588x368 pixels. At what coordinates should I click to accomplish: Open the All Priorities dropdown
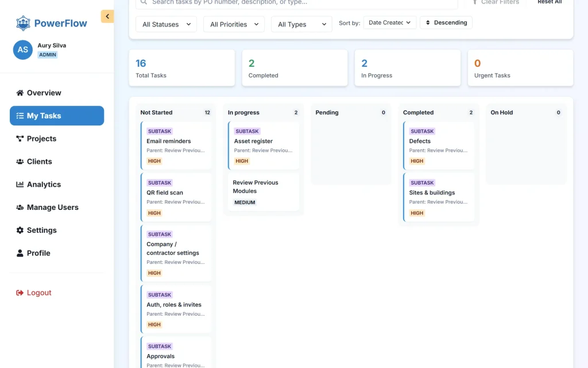[x=234, y=24]
